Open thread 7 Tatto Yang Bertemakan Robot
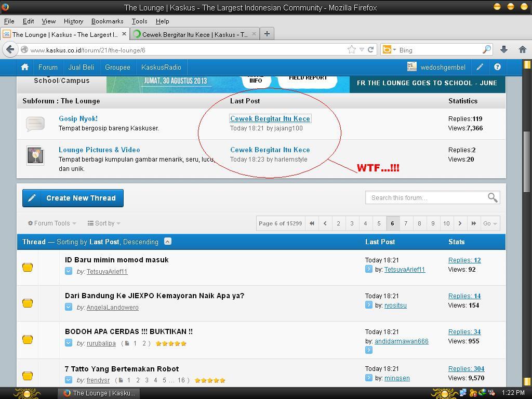 point(122,369)
